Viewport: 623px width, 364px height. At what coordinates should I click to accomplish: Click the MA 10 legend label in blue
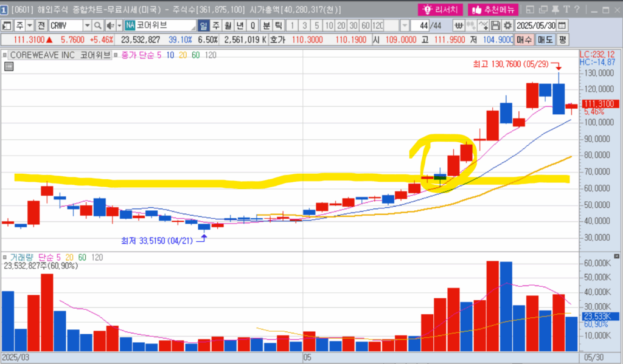[170, 55]
